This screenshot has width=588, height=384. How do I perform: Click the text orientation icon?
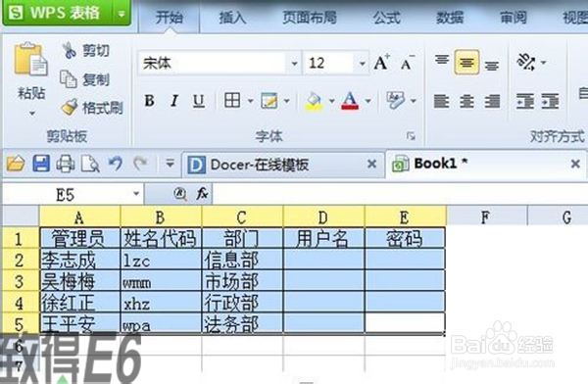[x=525, y=62]
